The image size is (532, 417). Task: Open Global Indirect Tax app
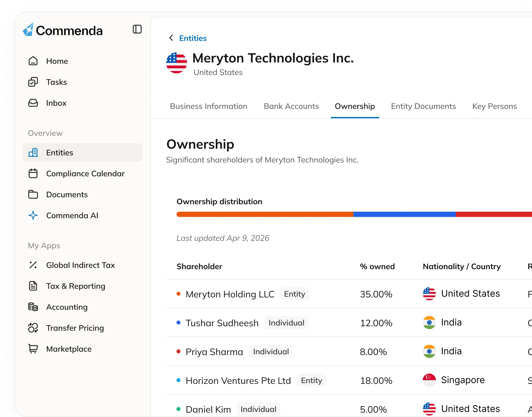pos(82,265)
